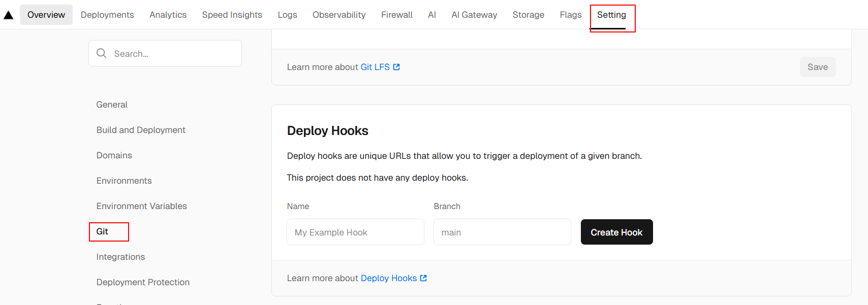Image resolution: width=868 pixels, height=305 pixels.
Task: Click the Save button
Action: (818, 67)
